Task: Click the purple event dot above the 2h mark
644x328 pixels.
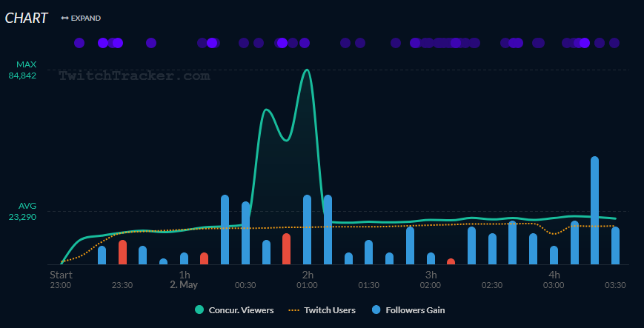Action: coord(305,43)
